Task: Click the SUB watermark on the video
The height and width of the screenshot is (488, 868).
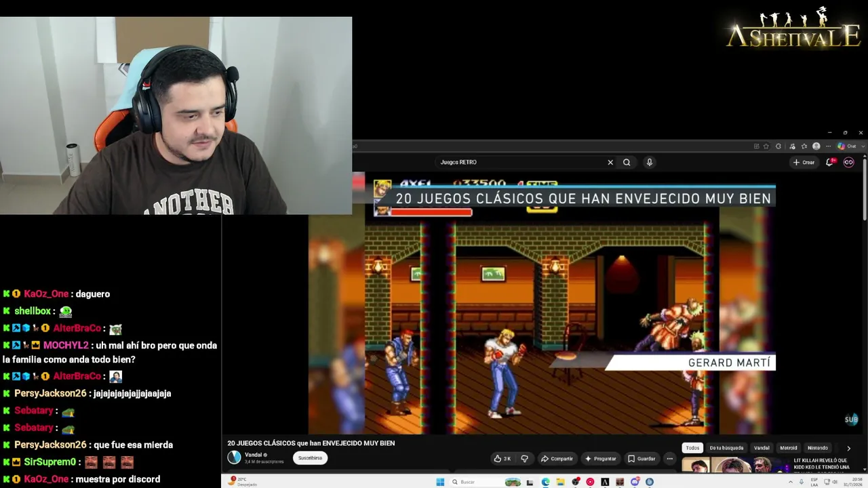Action: click(851, 420)
